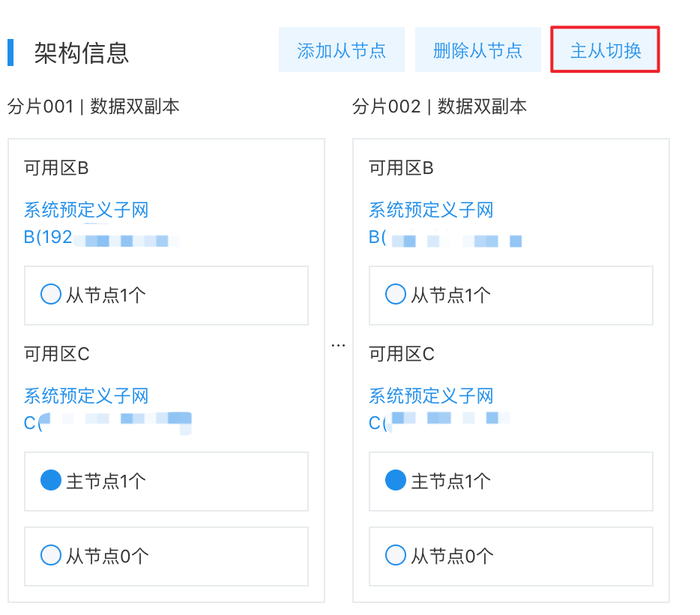Click the 分片002 | 数据双副本 heading
The image size is (700, 615).
point(439,106)
